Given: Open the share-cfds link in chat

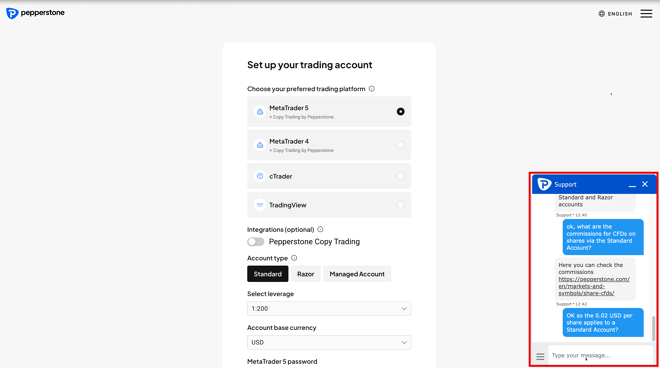Looking at the screenshot, I should 594,286.
